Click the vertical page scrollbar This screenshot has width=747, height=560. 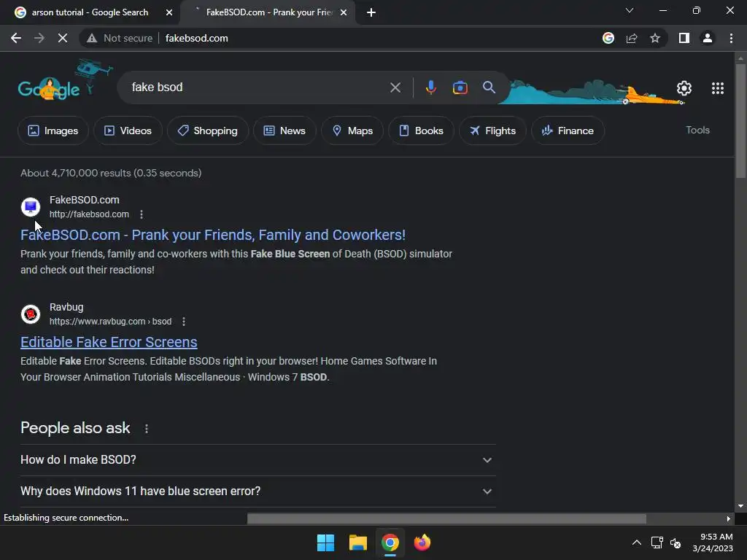(740, 122)
